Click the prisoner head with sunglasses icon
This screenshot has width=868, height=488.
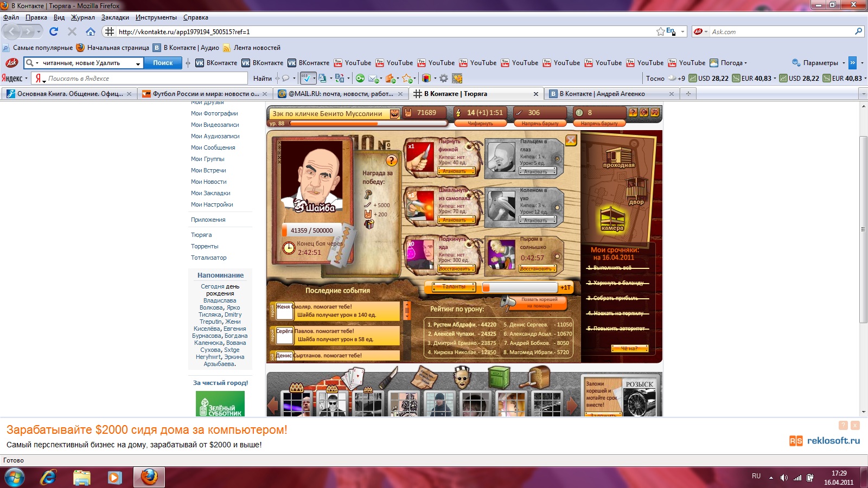[462, 377]
